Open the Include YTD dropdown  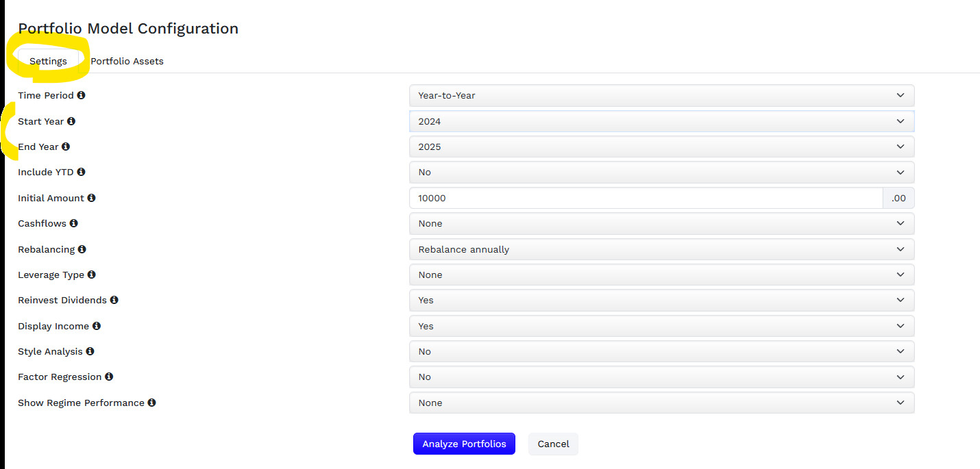tap(661, 173)
